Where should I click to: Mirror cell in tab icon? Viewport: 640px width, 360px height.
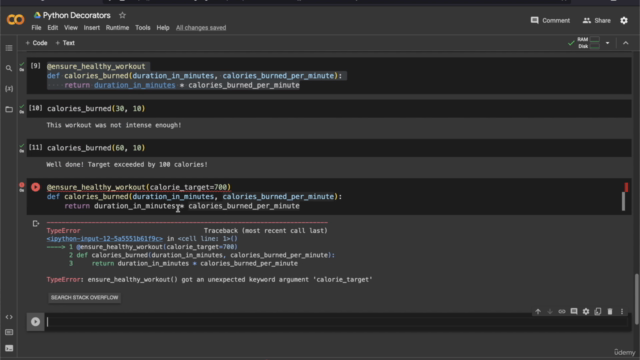click(598, 311)
